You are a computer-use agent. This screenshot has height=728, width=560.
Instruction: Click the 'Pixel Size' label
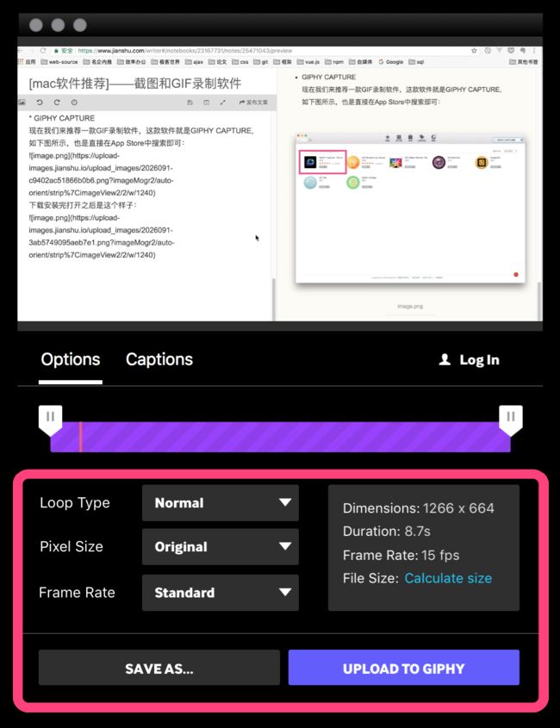[x=72, y=546]
